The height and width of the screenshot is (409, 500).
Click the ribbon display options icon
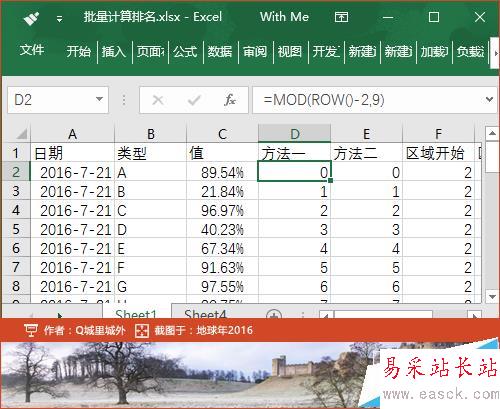(x=341, y=17)
